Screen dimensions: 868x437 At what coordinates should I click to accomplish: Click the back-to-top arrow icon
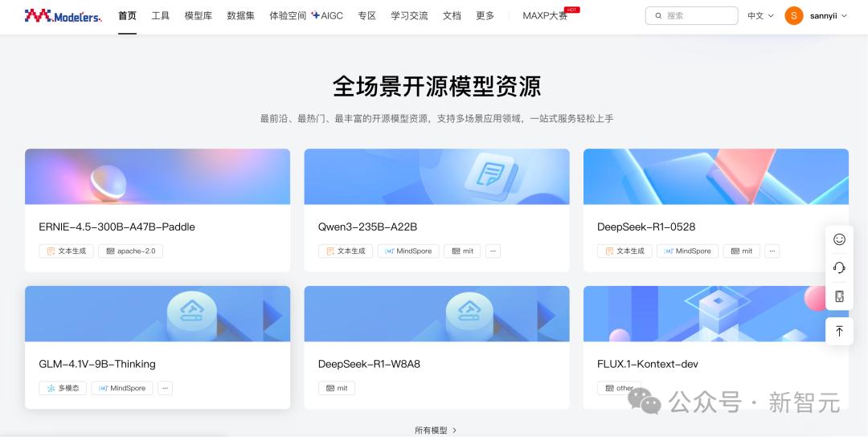pos(839,331)
